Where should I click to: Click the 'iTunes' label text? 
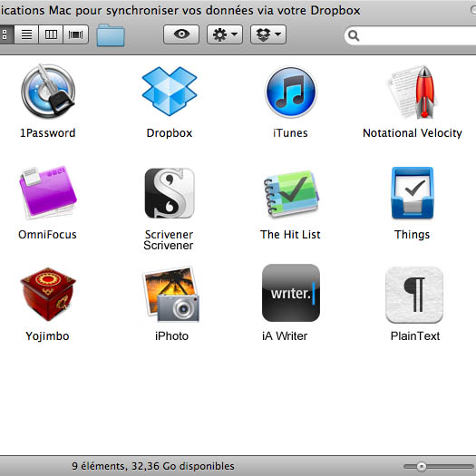pyautogui.click(x=290, y=133)
